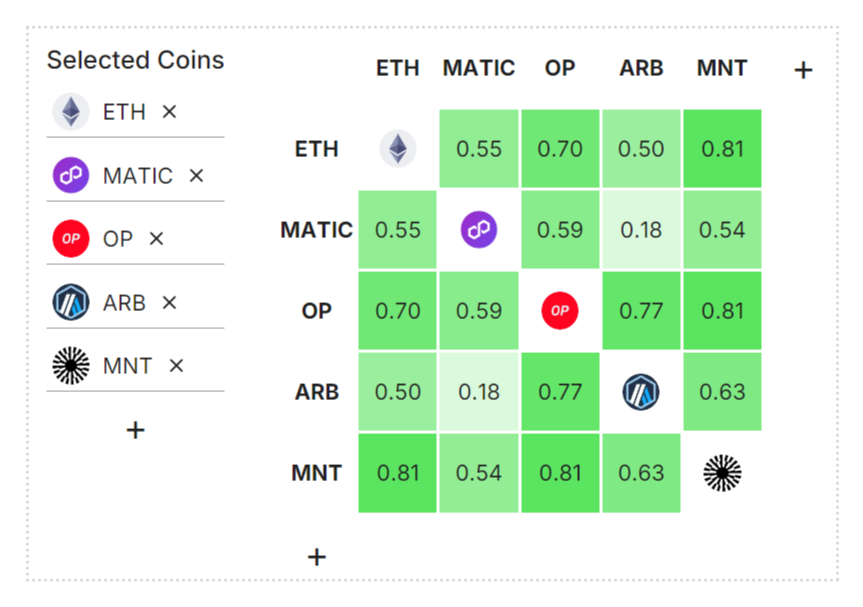Remove OP from the selected coins list
Image resolution: width=863 pixels, height=607 pixels.
[157, 239]
